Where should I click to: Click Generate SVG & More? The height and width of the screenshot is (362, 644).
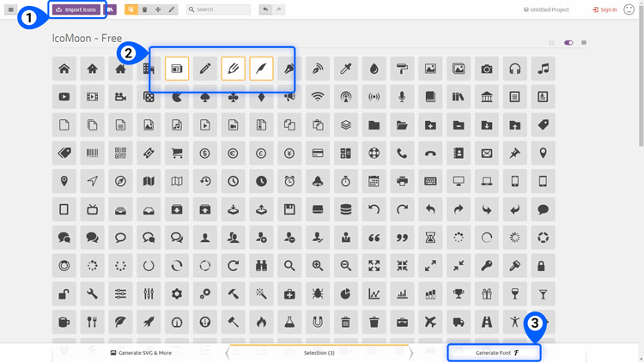click(141, 353)
